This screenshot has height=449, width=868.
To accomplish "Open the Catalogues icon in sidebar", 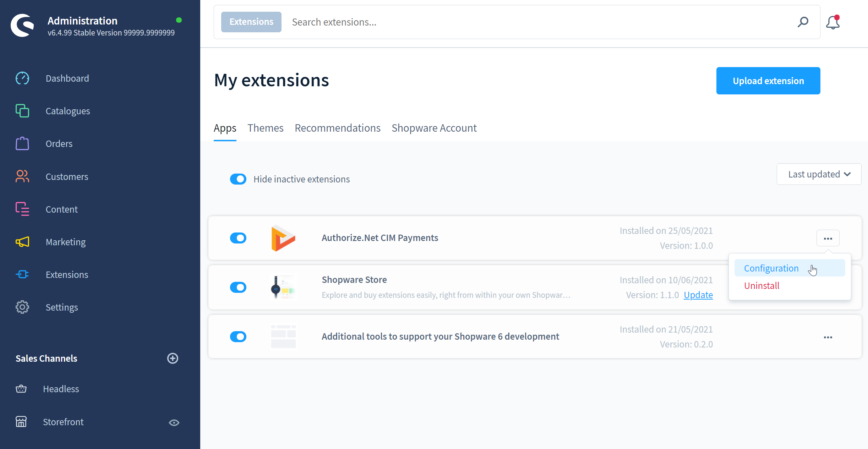I will [22, 111].
